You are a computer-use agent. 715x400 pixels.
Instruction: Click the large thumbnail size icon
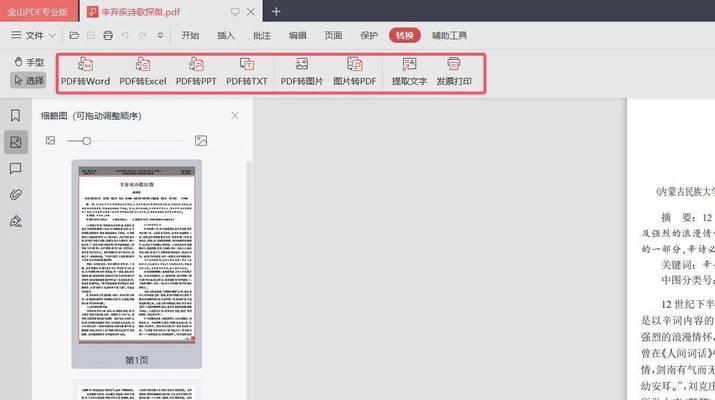(201, 140)
